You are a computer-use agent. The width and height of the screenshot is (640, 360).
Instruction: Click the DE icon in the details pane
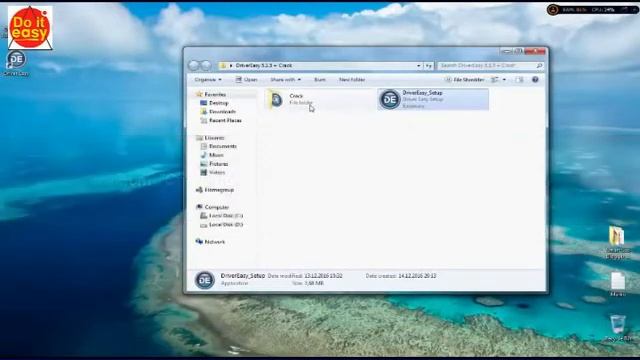coord(204,280)
